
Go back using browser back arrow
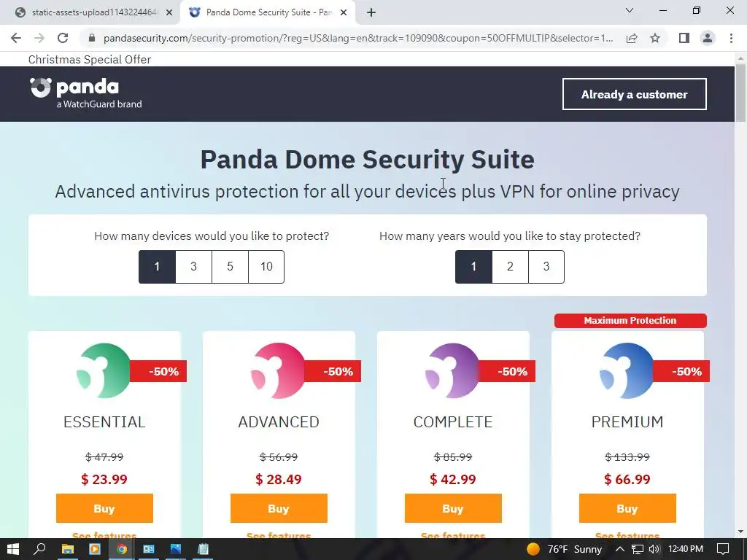pyautogui.click(x=16, y=38)
